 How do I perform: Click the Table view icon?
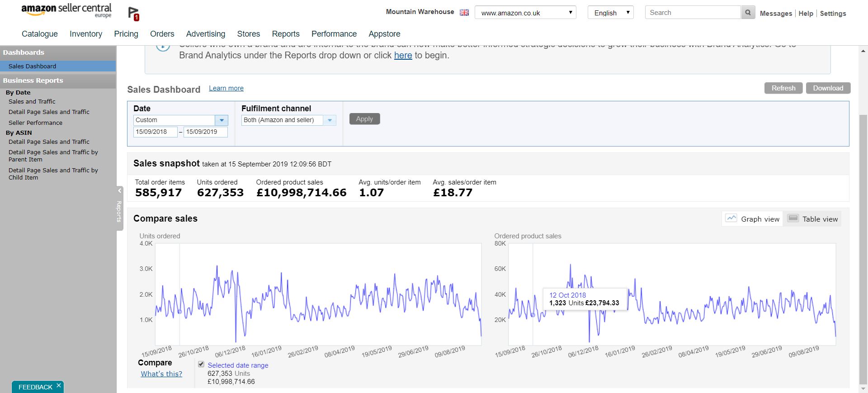(793, 218)
